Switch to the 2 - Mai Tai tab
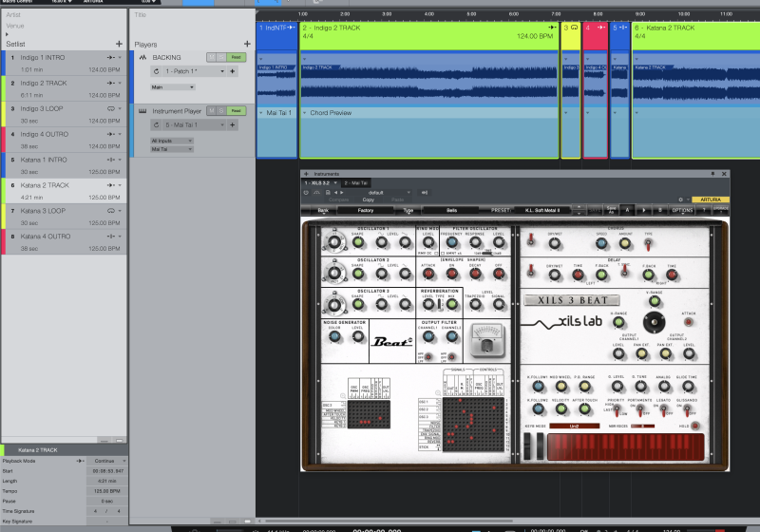This screenshot has width=760, height=532. pos(357,182)
